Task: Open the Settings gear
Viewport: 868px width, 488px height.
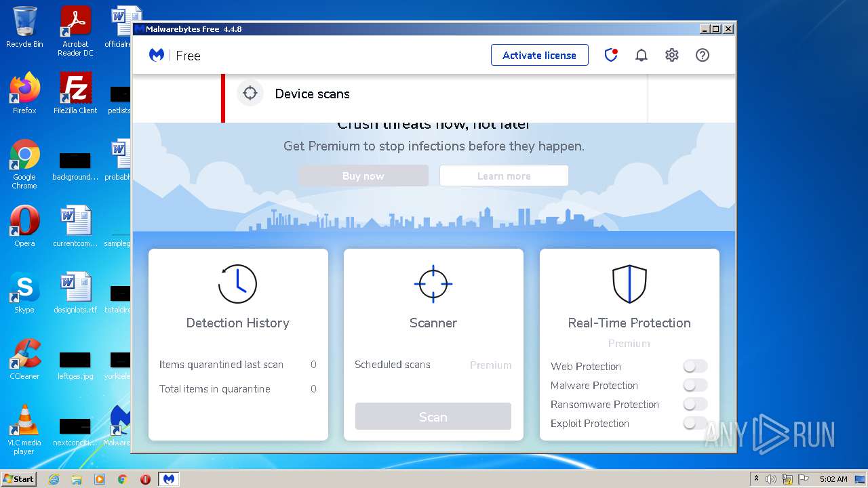Action: point(672,55)
